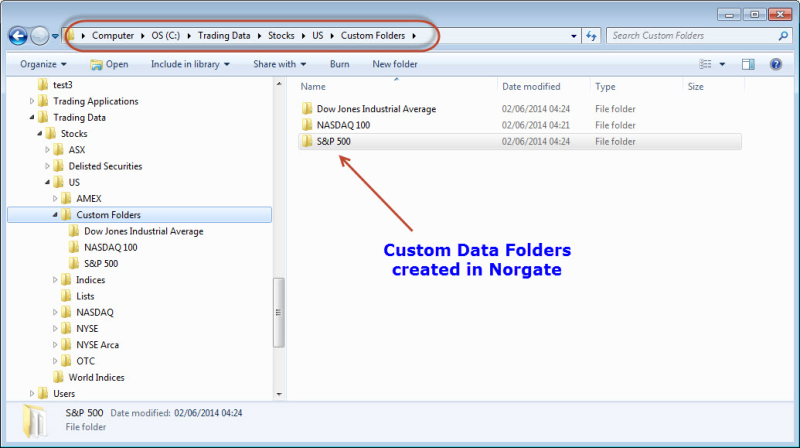This screenshot has height=448, width=800.
Task: Select test3 folder in the navigation tree
Action: coord(63,85)
